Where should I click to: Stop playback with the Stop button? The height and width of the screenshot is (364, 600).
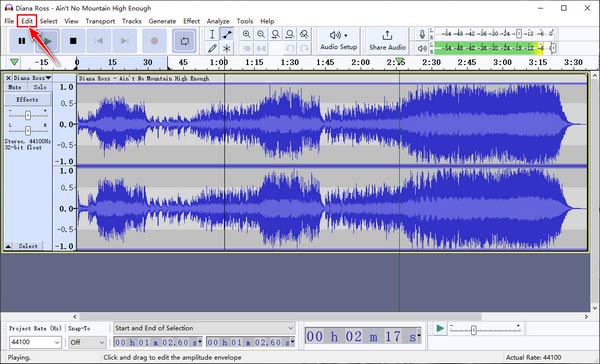[73, 41]
